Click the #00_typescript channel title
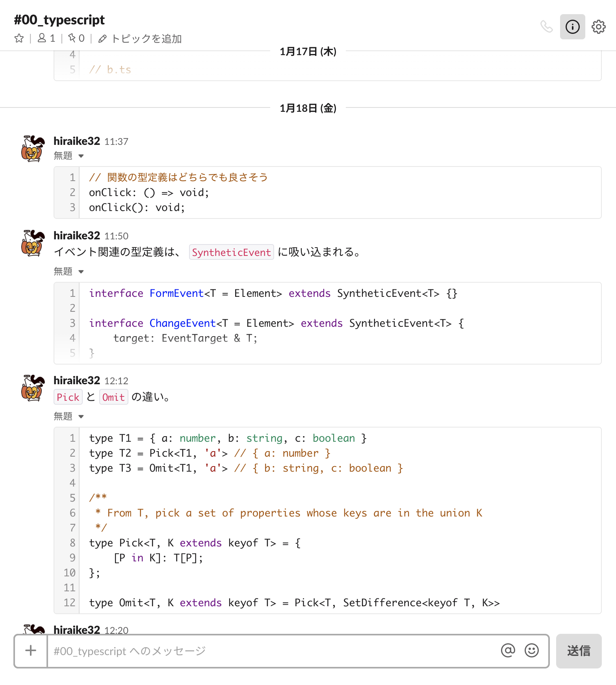 (x=59, y=20)
